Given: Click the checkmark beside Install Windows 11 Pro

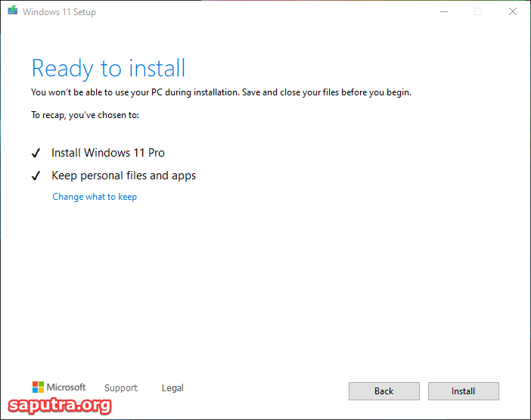Looking at the screenshot, I should pyautogui.click(x=36, y=153).
